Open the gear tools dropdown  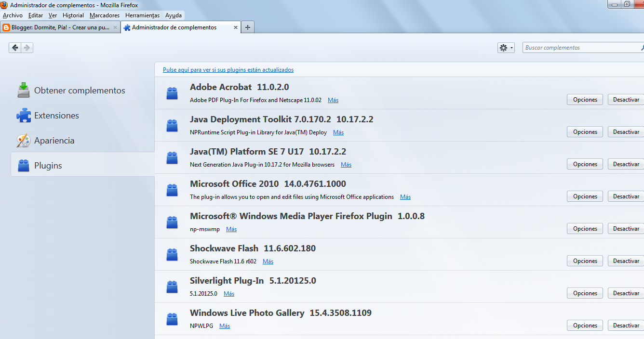pos(506,48)
